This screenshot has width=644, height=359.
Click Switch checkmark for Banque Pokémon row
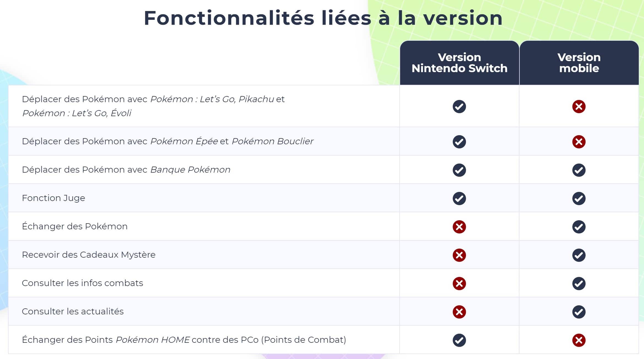pos(459,170)
